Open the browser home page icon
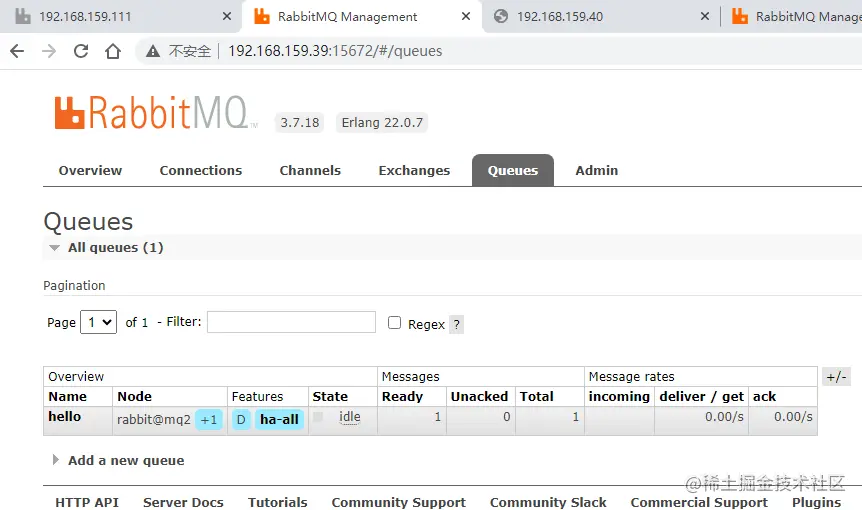Image resolution: width=862 pixels, height=510 pixels. pyautogui.click(x=113, y=51)
